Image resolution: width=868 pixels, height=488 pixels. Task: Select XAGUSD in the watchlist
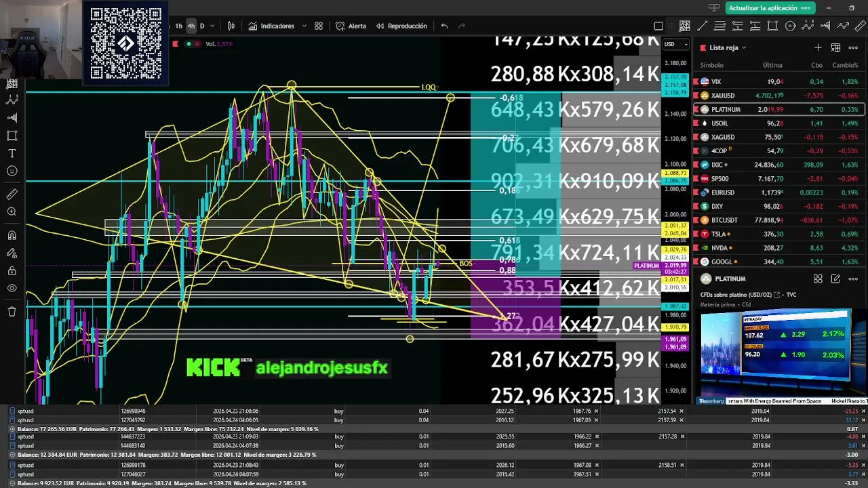pyautogui.click(x=778, y=137)
